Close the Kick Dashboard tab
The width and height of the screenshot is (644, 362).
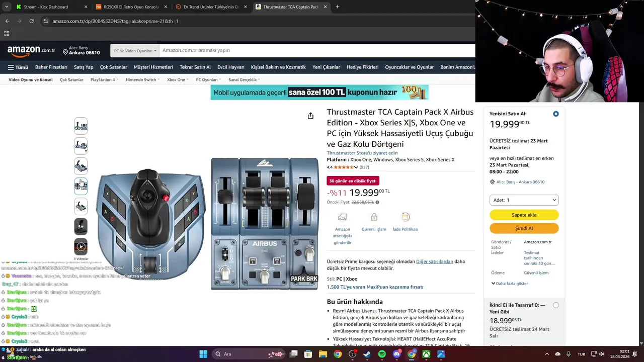pos(86,7)
